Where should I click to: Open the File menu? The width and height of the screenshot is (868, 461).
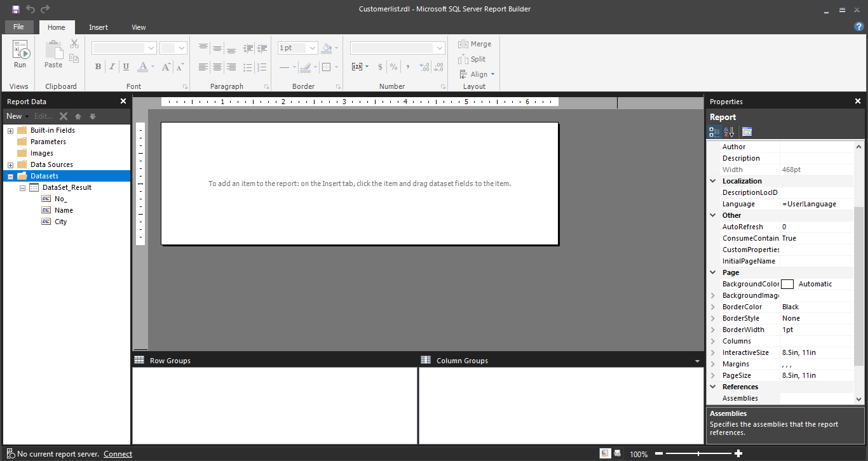pyautogui.click(x=19, y=27)
